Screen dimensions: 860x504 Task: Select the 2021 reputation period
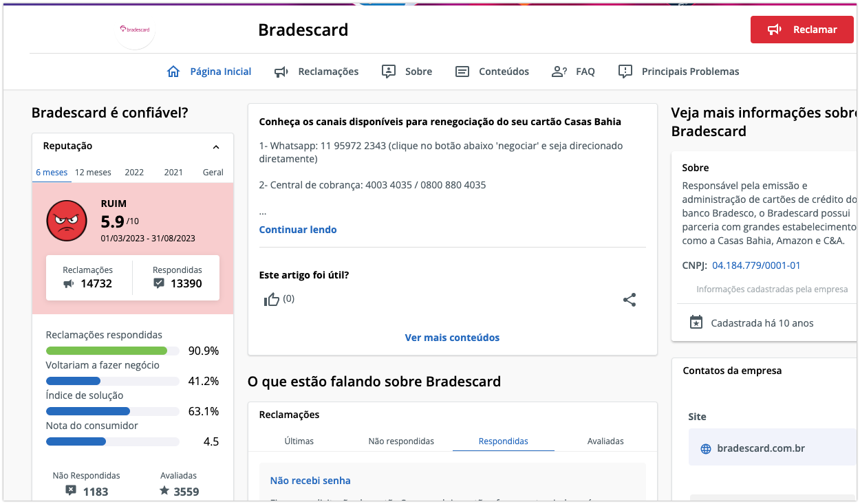(173, 173)
